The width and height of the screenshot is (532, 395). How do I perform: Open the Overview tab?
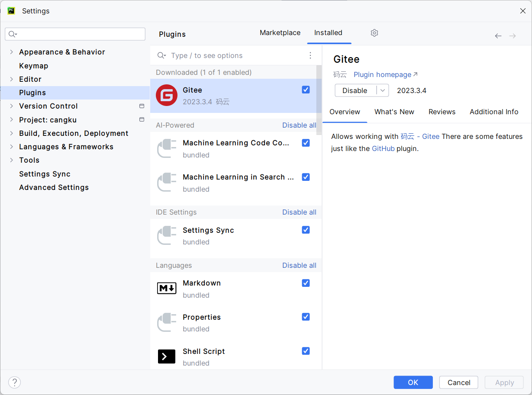pyautogui.click(x=345, y=112)
